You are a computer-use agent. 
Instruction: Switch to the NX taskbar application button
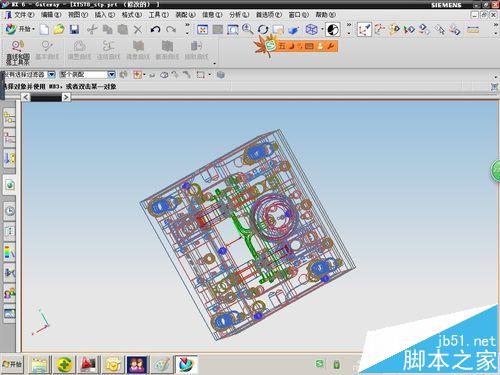point(186,364)
